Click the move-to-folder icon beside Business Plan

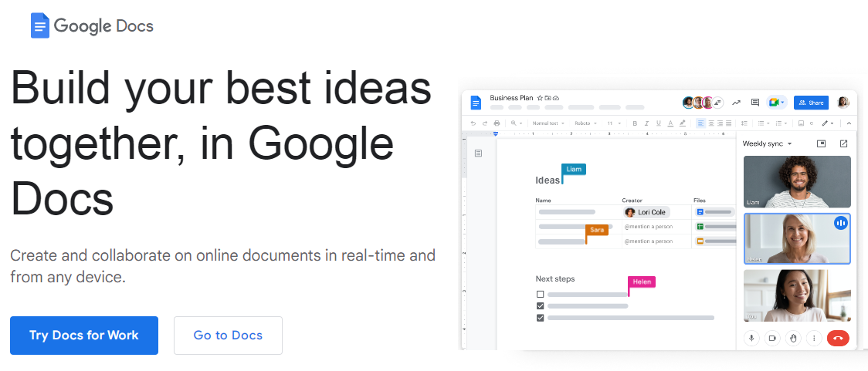click(548, 98)
